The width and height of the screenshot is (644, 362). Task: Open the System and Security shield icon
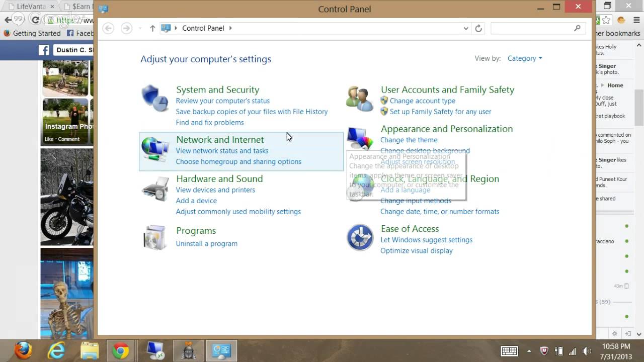(154, 98)
